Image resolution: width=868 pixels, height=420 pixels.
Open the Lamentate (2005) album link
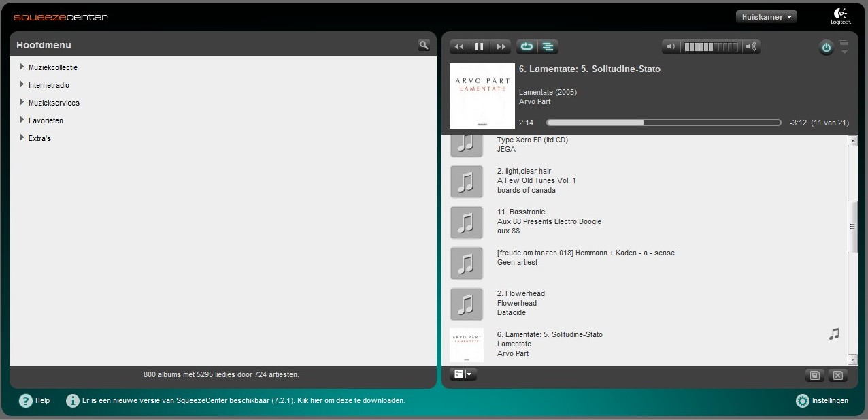click(548, 92)
